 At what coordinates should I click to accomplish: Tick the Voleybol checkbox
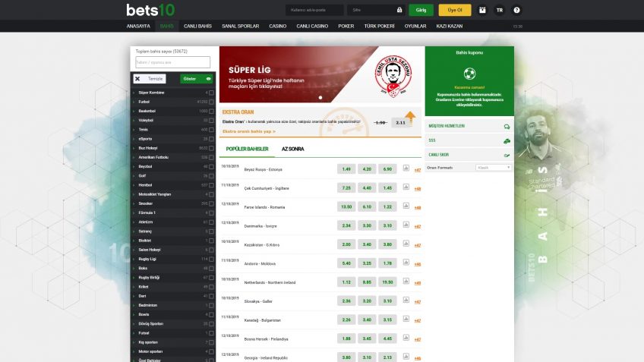point(212,121)
